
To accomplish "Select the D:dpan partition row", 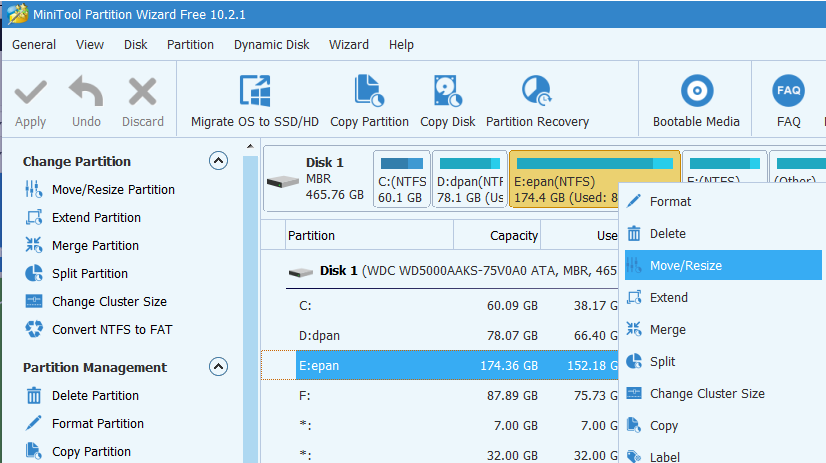I will [440, 336].
